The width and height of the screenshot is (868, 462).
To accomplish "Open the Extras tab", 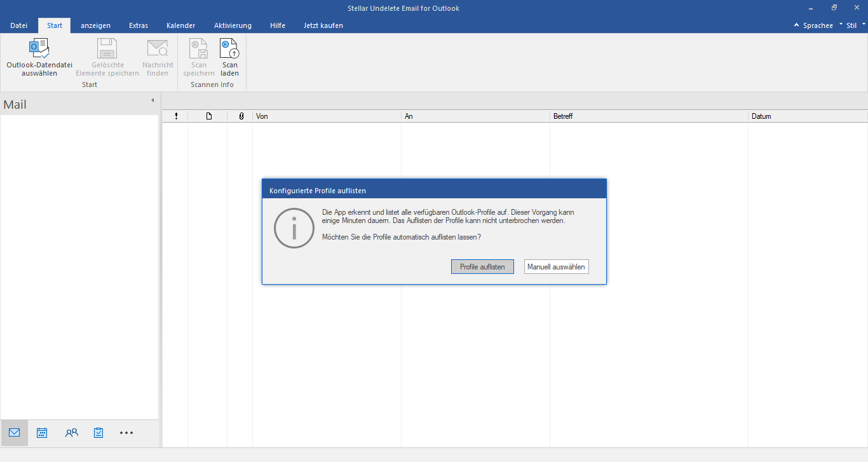I will 139,25.
